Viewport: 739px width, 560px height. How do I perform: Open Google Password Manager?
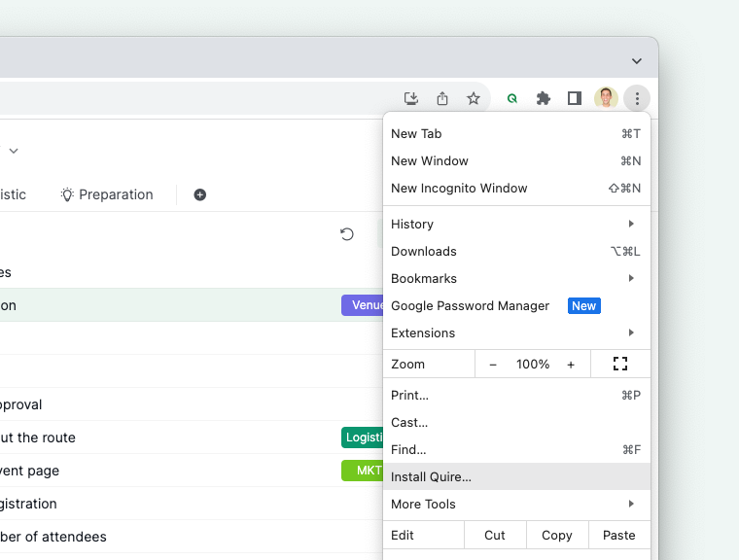click(516, 306)
